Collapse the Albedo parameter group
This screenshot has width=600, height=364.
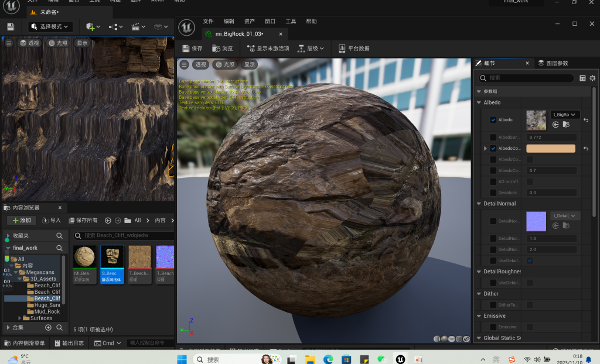(x=479, y=102)
